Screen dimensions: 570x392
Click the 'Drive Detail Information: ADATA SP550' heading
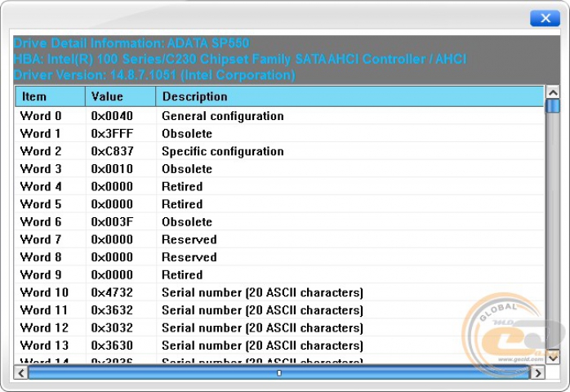pos(131,43)
